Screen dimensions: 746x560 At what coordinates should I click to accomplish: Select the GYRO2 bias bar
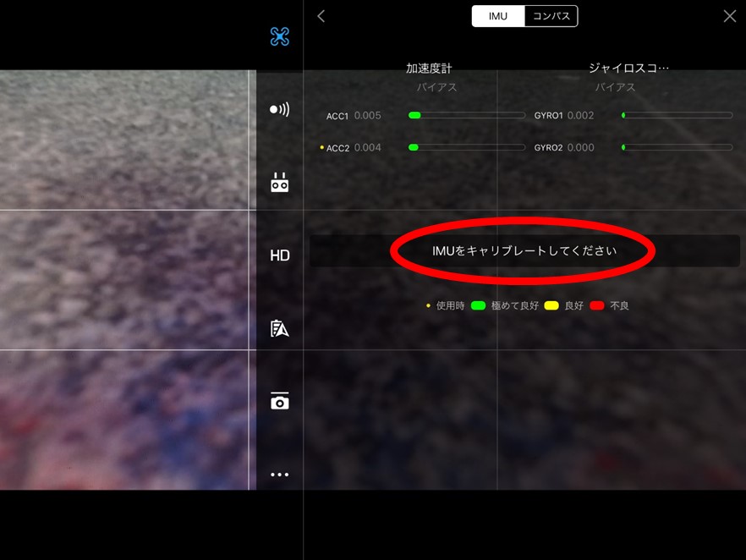click(x=677, y=147)
